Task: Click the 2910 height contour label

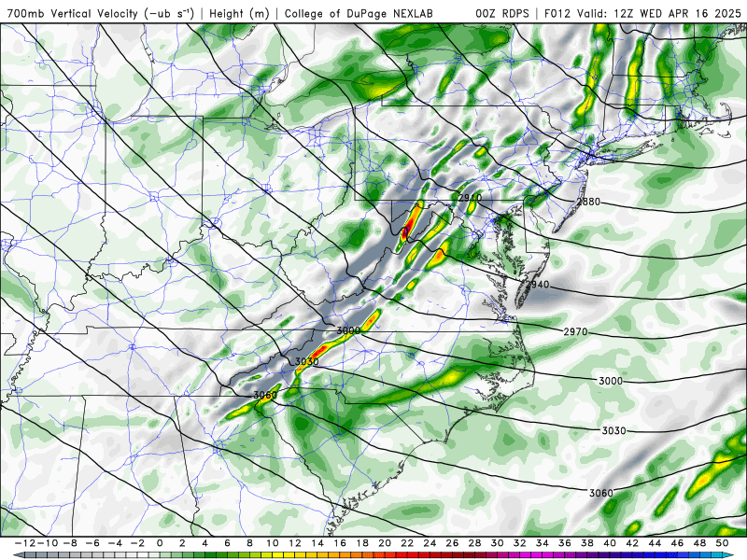Action: [x=471, y=197]
